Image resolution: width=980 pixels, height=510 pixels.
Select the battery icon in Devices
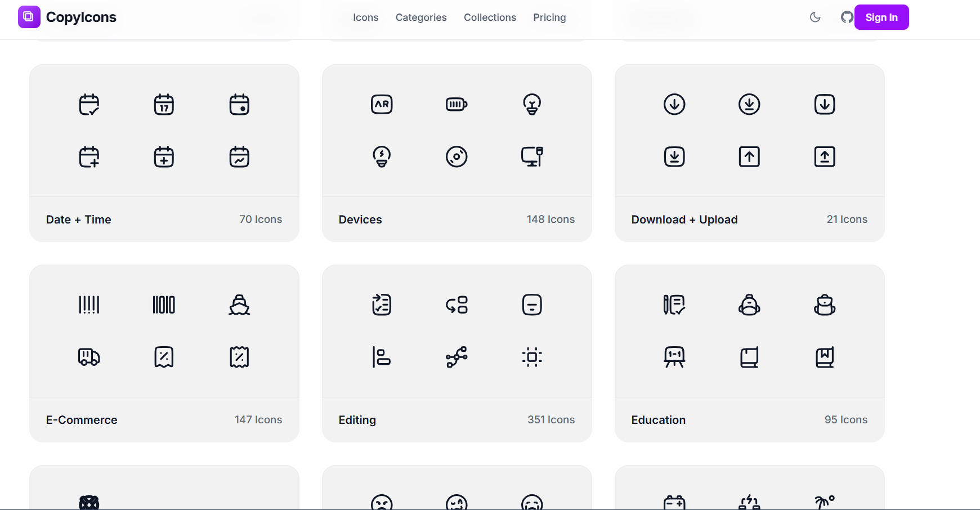(457, 104)
